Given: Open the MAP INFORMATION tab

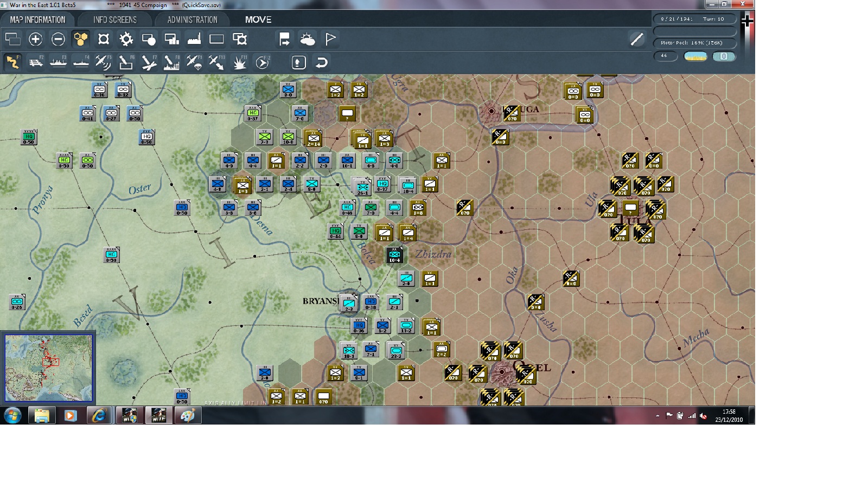Looking at the screenshot, I should [x=37, y=20].
